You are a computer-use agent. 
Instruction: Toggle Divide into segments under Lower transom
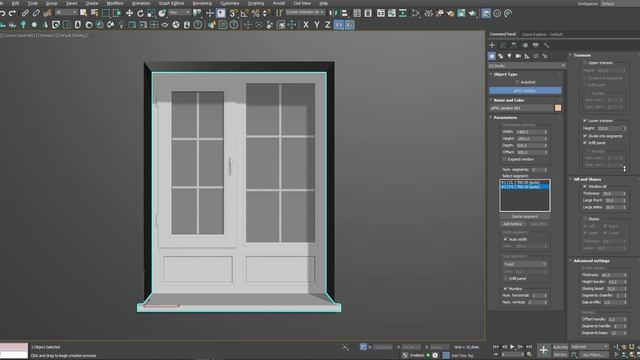585,136
